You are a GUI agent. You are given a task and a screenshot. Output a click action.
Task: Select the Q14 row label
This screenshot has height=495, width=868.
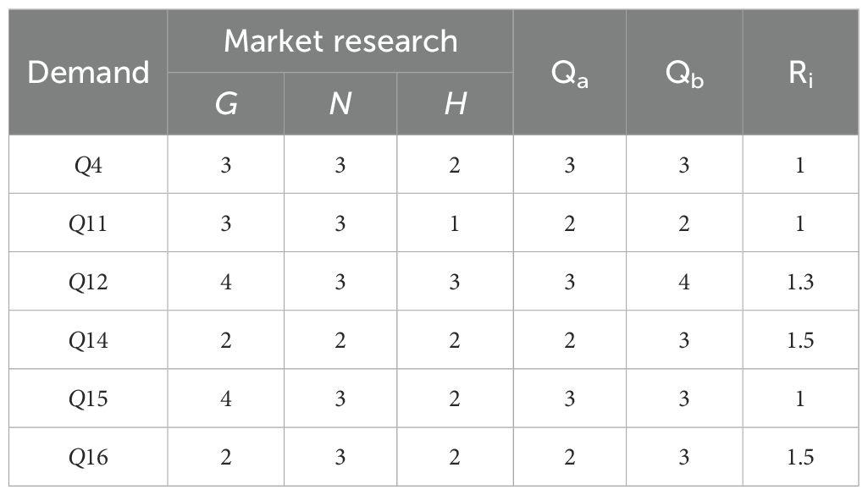pos(88,340)
